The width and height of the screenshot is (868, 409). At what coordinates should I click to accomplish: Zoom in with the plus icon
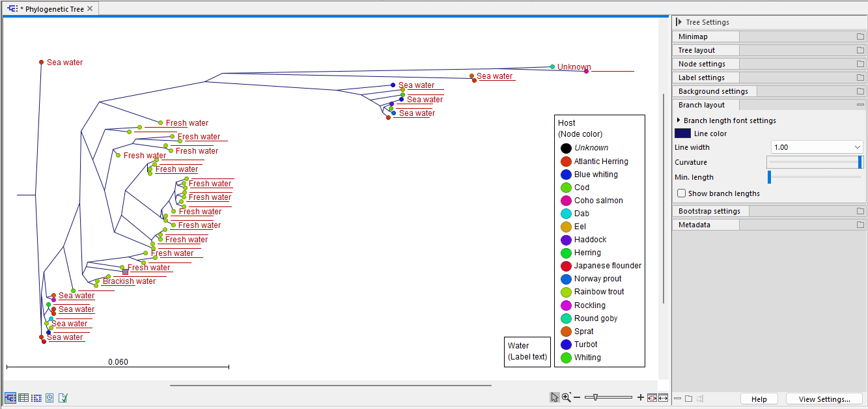point(641,397)
